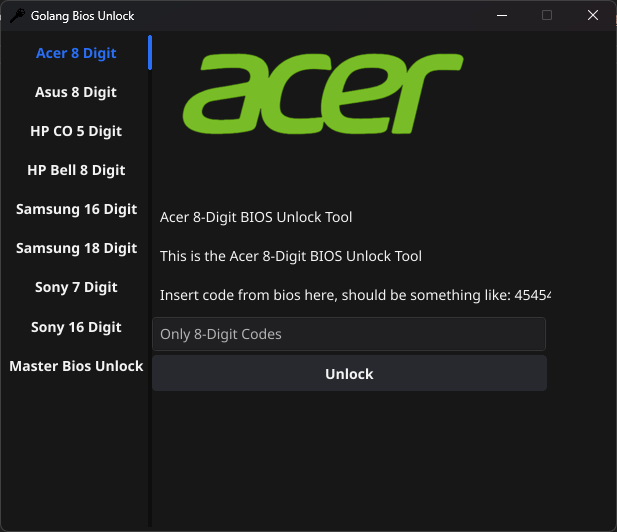Switch to Asus 8 Digit tab
Image resolution: width=617 pixels, height=532 pixels.
coord(76,92)
